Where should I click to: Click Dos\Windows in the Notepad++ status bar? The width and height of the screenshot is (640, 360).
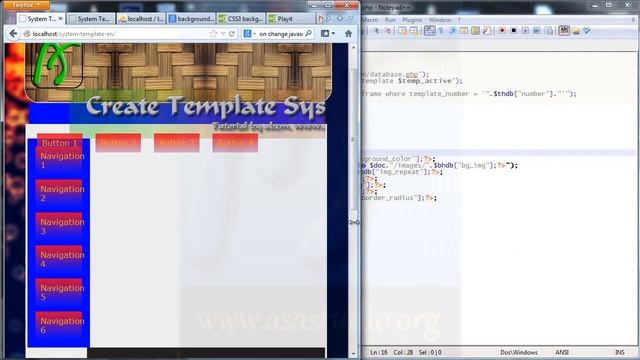(x=519, y=352)
